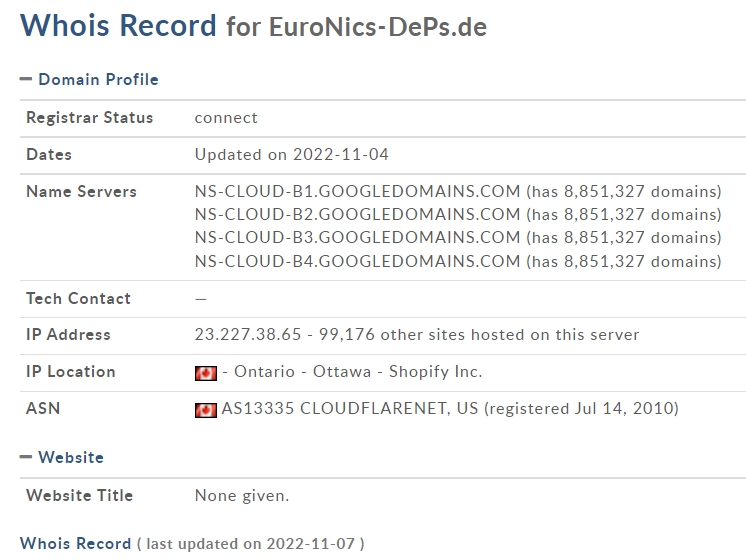Image resolution: width=746 pixels, height=560 pixels.
Task: Open NS-CLOUD-B2.GOOGLEDOMAINS.COM name server entry
Action: coord(357,215)
